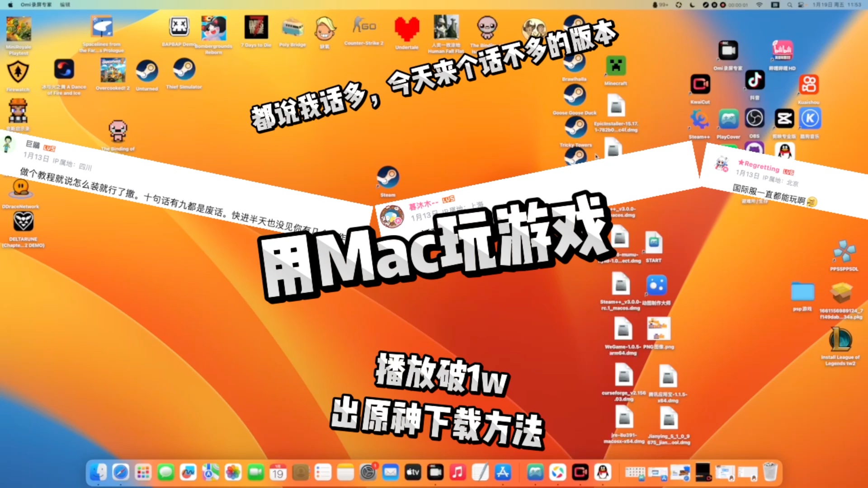Open the PlayCover desktop icon
Viewport: 868px width, 488px height.
[728, 119]
